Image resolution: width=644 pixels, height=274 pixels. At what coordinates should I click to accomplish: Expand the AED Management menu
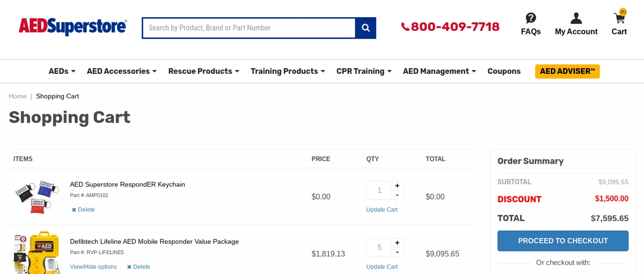point(439,71)
